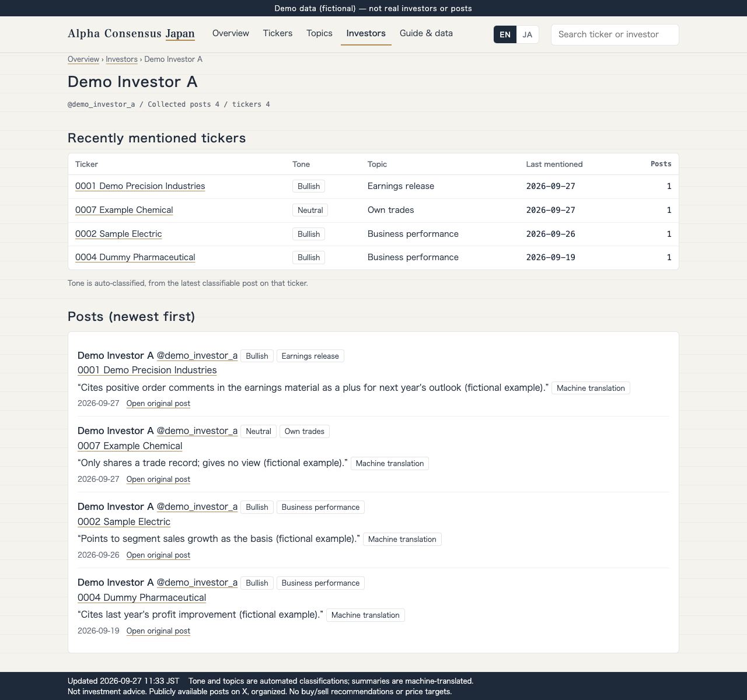Click the "Recently mentioned tickers" heading
This screenshot has height=700, width=747.
pos(157,138)
